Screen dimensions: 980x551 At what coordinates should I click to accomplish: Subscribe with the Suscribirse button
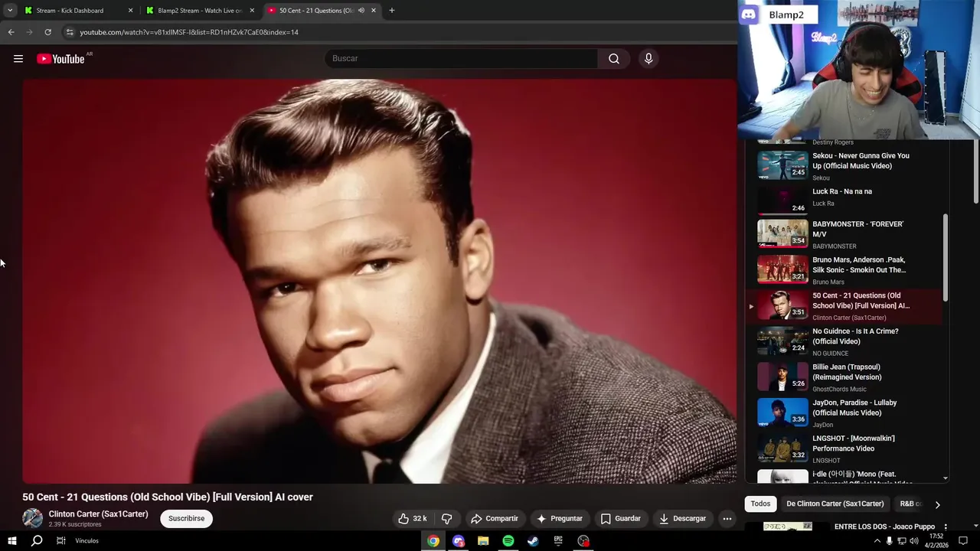pyautogui.click(x=186, y=519)
